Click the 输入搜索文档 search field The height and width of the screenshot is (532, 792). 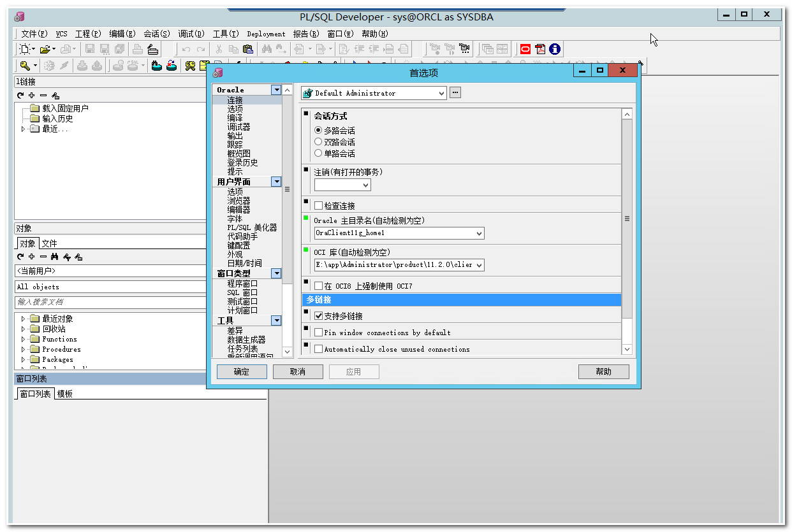pos(110,302)
